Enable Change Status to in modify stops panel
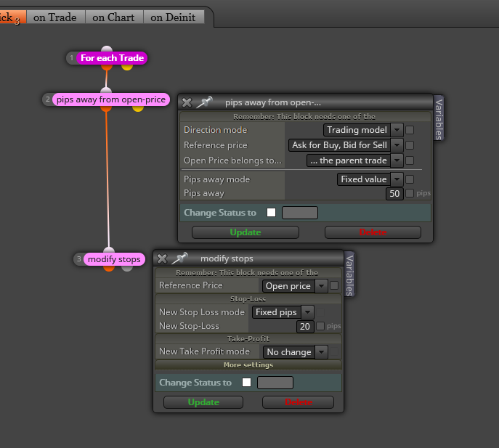The image size is (499, 448). click(246, 382)
